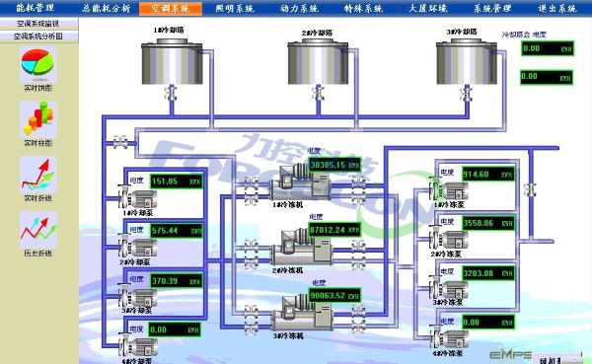Screen dimensions: 592x364
Task: Open the 历史折线 history chart icon
Action: [37, 230]
